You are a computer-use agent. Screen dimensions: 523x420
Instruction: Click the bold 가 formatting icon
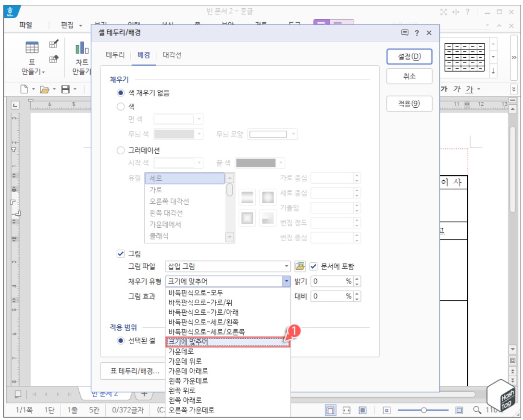[x=444, y=89]
